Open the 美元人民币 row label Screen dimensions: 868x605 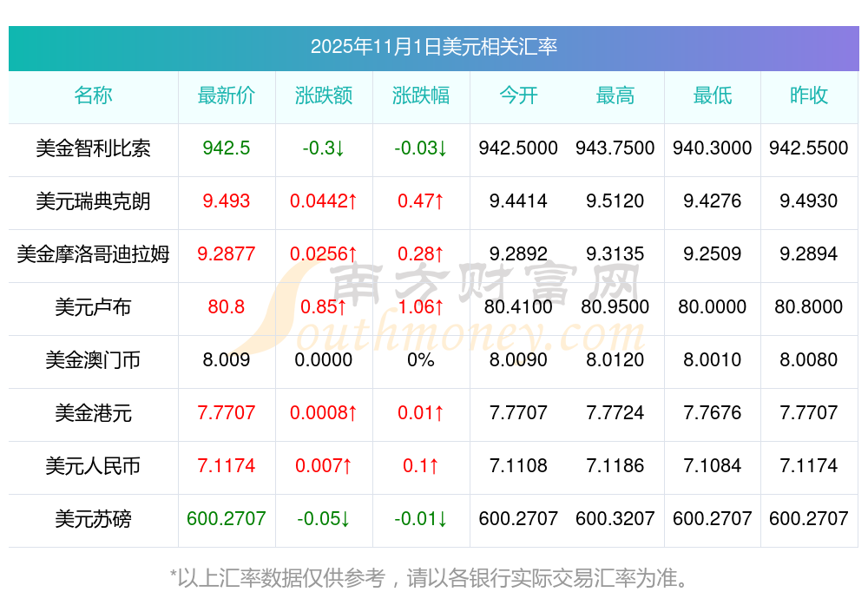(93, 466)
